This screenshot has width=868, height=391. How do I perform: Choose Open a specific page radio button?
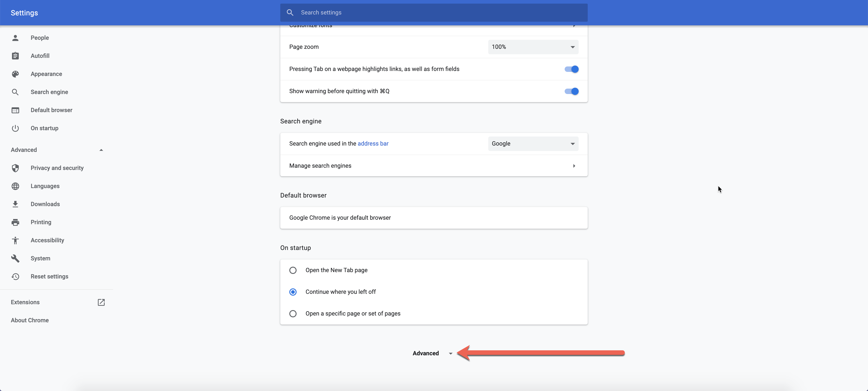(x=293, y=313)
